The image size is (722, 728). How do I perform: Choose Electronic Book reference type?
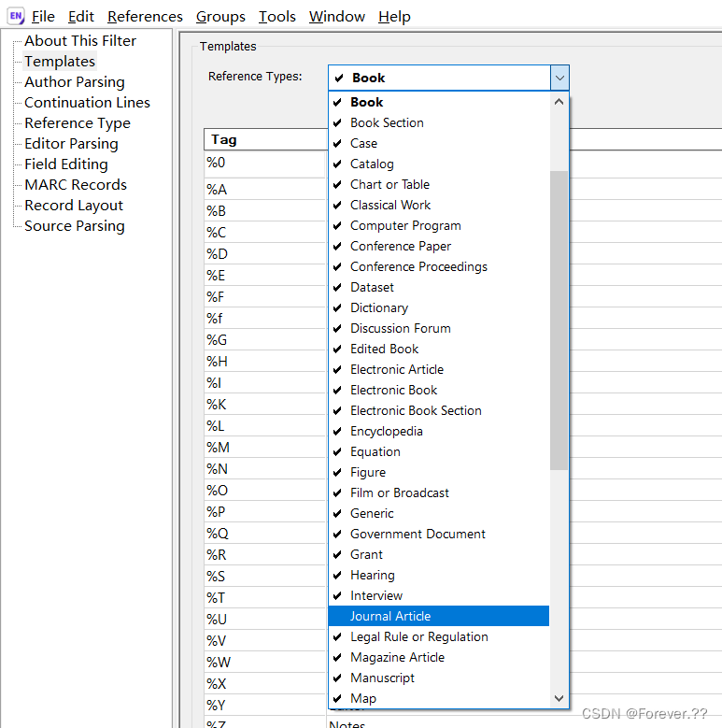438,390
